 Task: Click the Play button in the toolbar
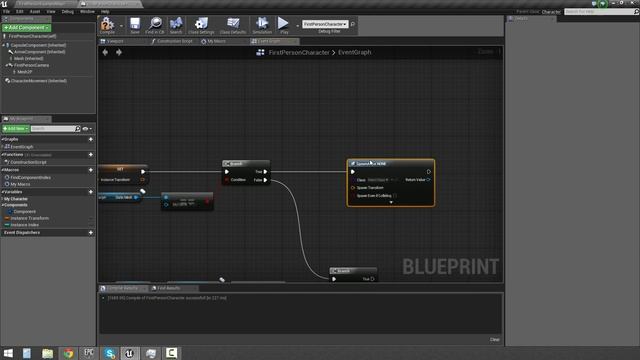point(283,24)
